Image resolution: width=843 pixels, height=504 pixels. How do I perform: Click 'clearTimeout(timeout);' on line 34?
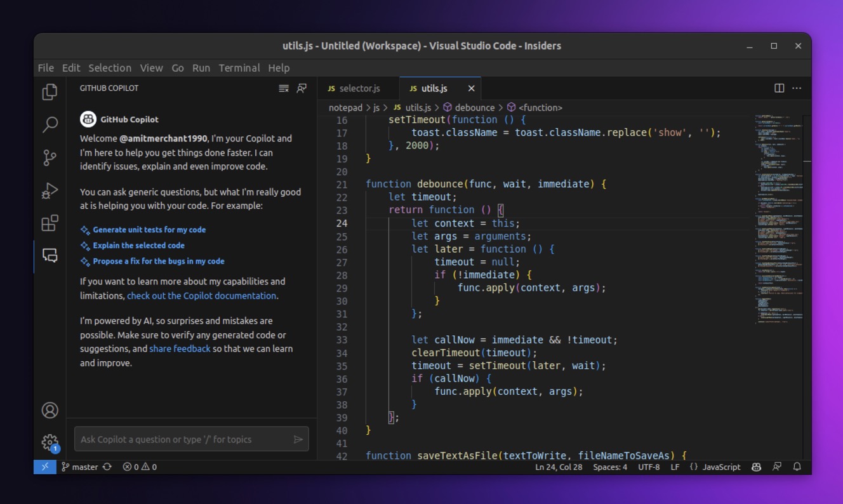pyautogui.click(x=474, y=353)
